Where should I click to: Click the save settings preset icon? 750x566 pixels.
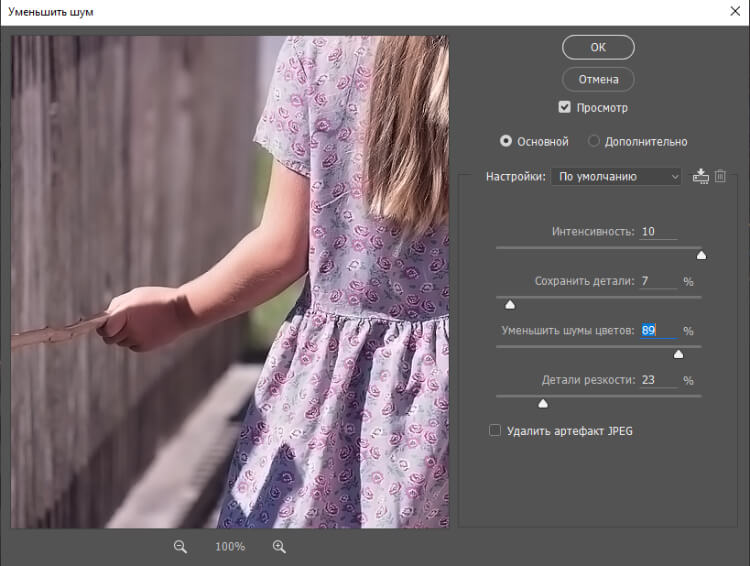[x=700, y=176]
